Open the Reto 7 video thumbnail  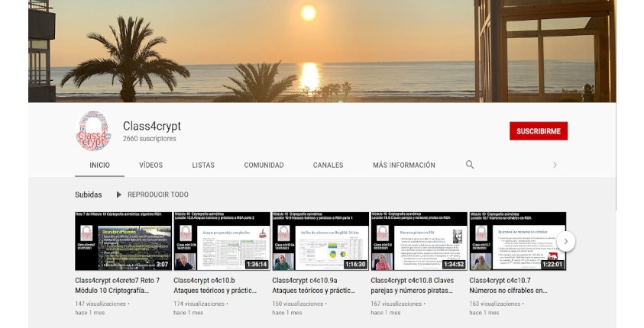(x=123, y=241)
